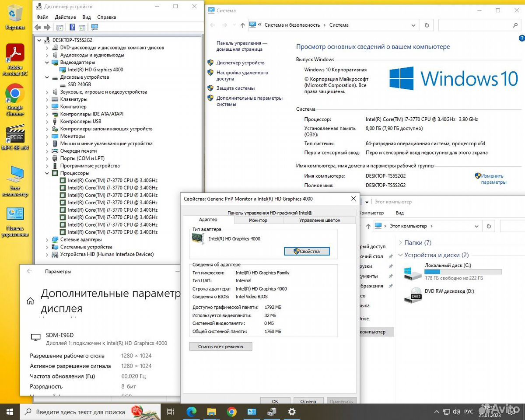This screenshot has width=525, height=420.
Task: Open Диспетчер устройств link in Система
Action: point(240,63)
